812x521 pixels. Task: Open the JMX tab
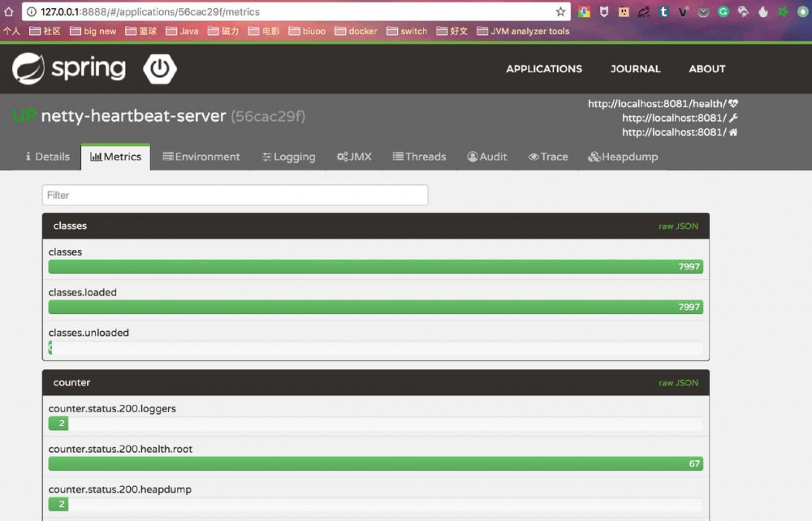pos(354,157)
